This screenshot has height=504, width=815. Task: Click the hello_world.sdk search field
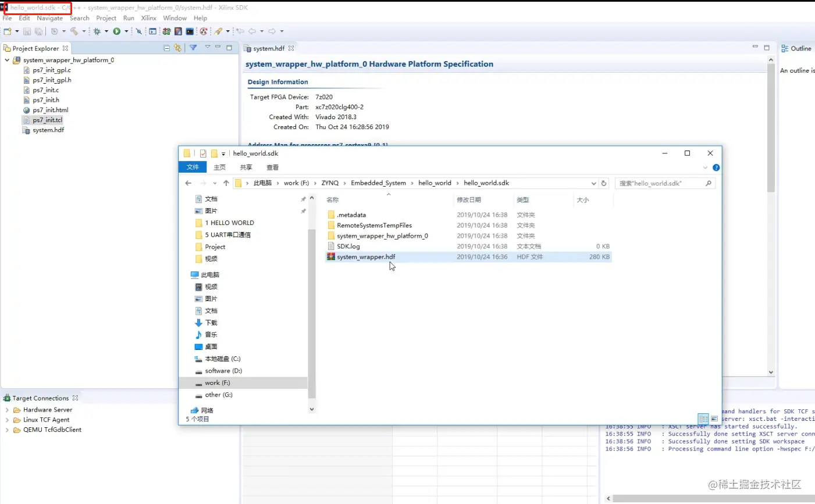(x=664, y=183)
